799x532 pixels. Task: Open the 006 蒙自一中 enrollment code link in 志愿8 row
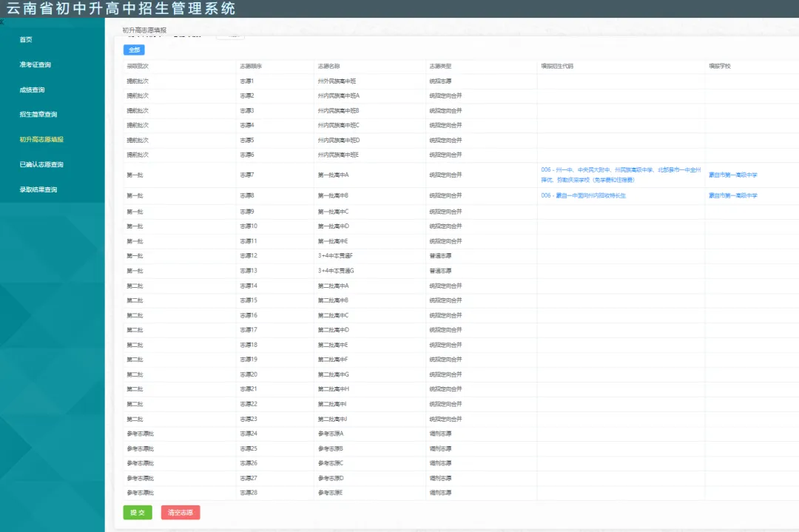point(584,195)
